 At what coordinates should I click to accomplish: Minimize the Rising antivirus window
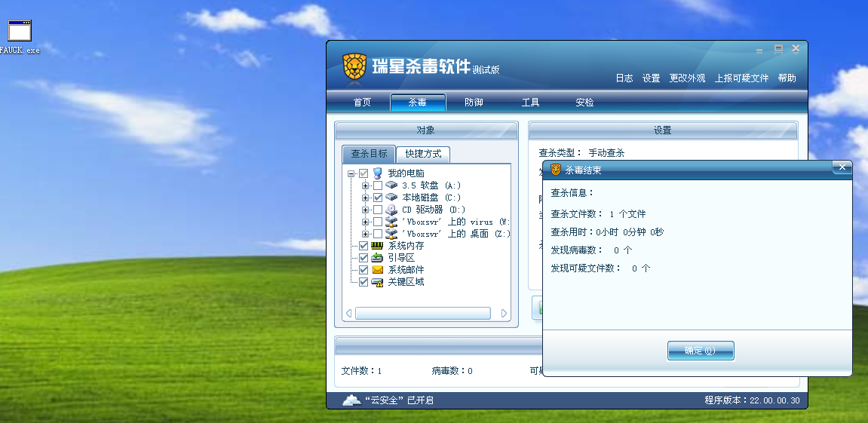click(x=759, y=49)
